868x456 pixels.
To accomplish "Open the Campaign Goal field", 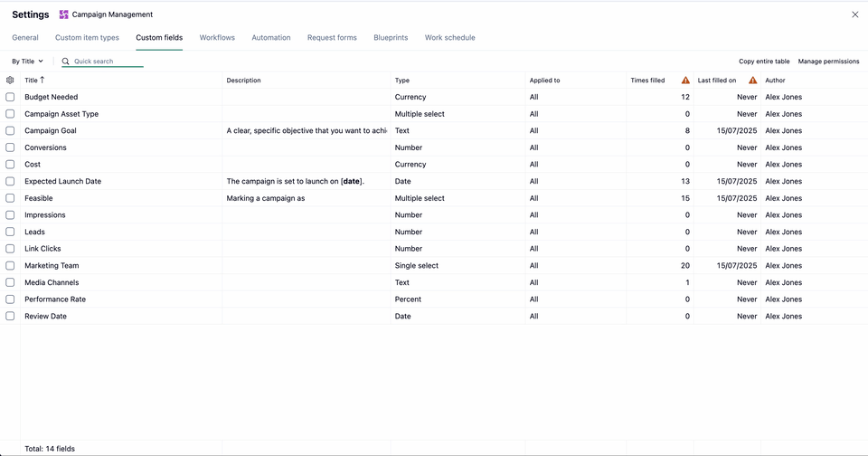I will tap(51, 131).
